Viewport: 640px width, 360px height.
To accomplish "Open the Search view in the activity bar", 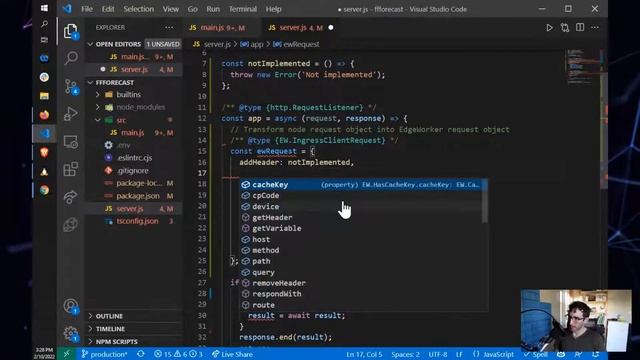I will (71, 58).
